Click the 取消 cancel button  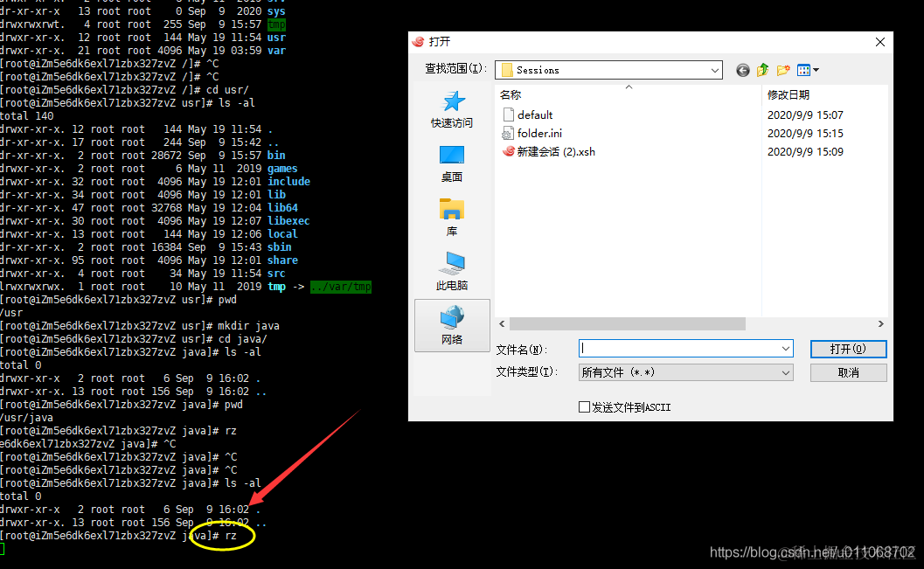point(848,373)
